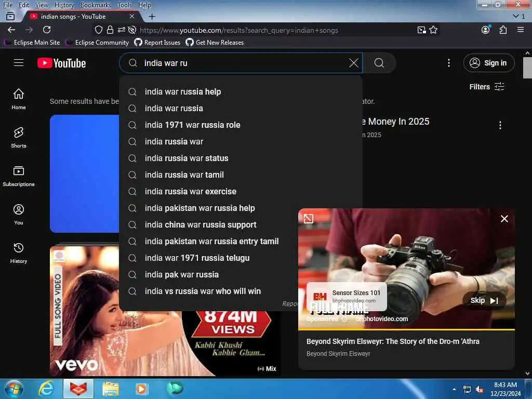
Task: Open Sensor Sizes 101 ad card
Action: tap(347, 297)
